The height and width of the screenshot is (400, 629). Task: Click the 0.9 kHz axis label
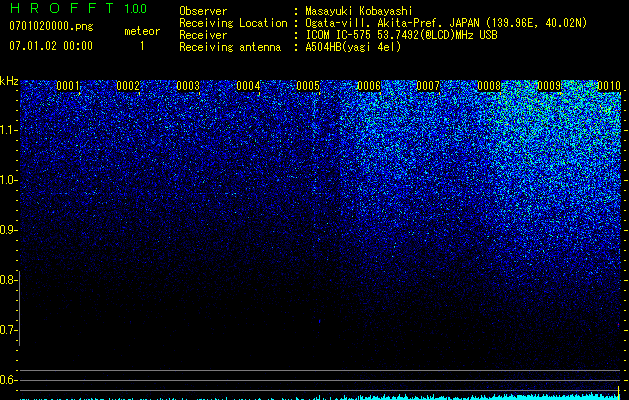(8, 230)
